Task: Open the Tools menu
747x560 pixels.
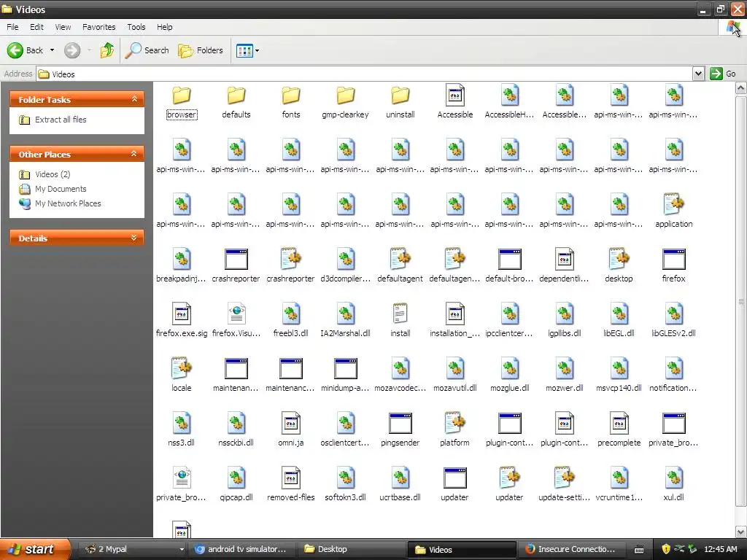Action: (x=136, y=27)
